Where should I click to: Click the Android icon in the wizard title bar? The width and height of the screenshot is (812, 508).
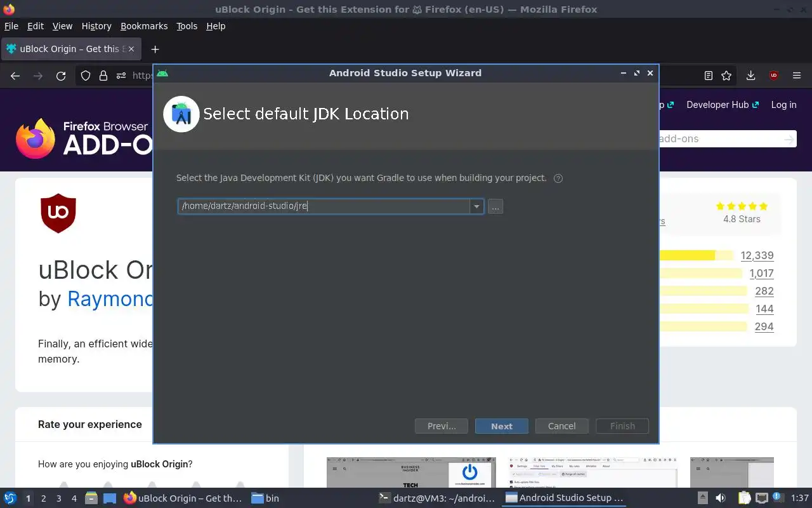(x=162, y=73)
